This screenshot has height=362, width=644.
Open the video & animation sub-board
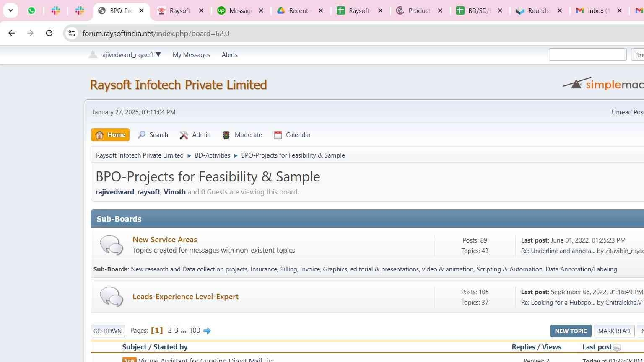pos(447,269)
